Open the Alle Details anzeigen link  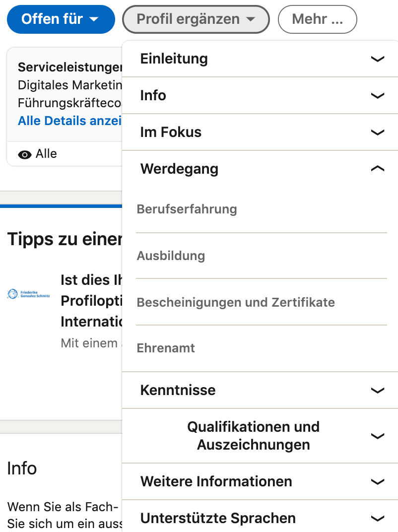69,121
